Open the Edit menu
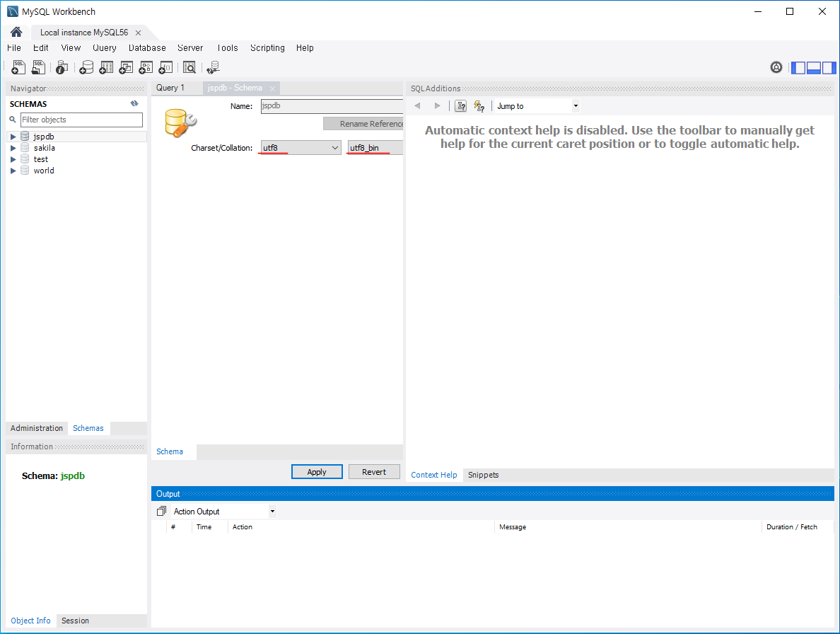This screenshot has height=634, width=840. click(41, 47)
